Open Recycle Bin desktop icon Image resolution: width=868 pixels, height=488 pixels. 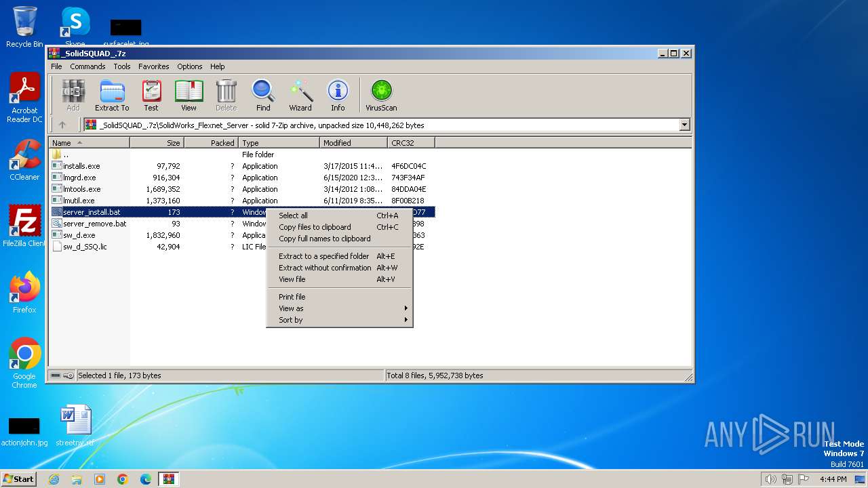point(24,27)
